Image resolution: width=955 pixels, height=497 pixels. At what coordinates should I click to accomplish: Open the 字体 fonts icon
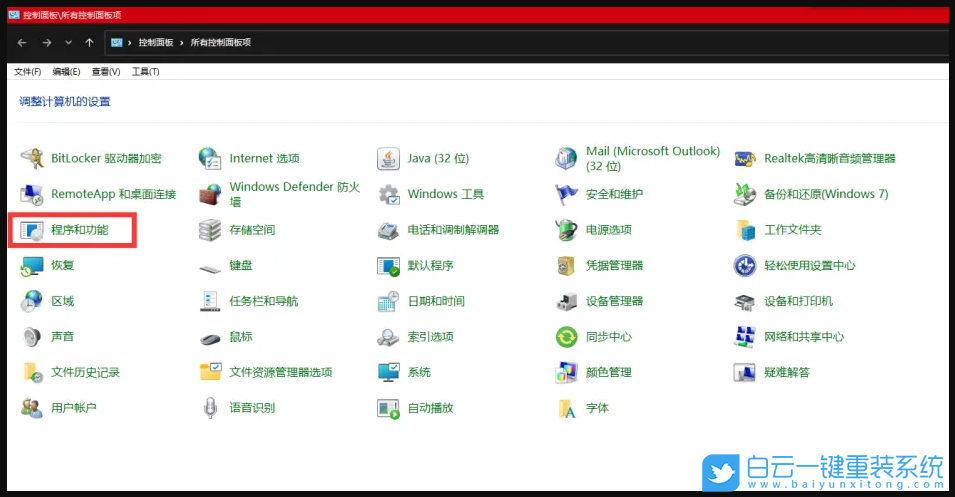566,408
